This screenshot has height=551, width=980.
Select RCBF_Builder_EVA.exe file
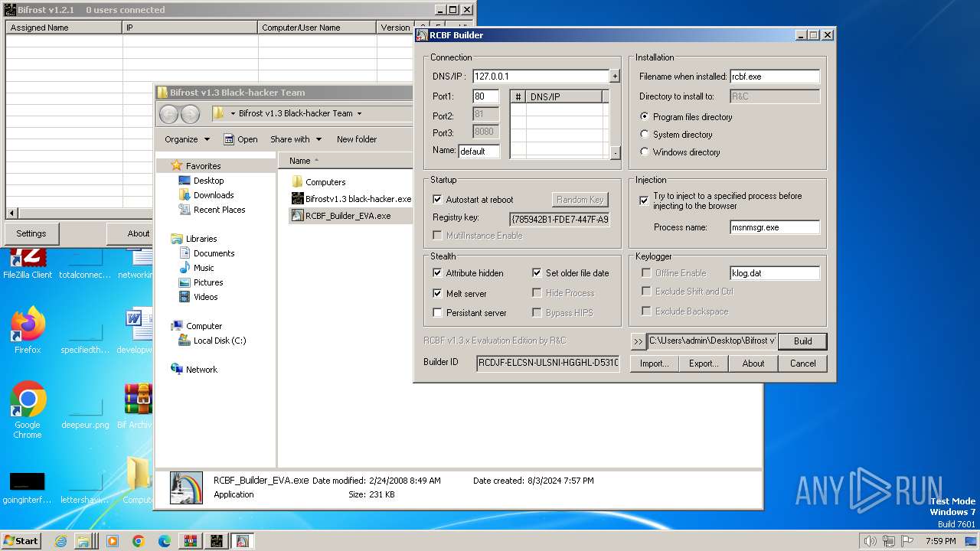341,216
